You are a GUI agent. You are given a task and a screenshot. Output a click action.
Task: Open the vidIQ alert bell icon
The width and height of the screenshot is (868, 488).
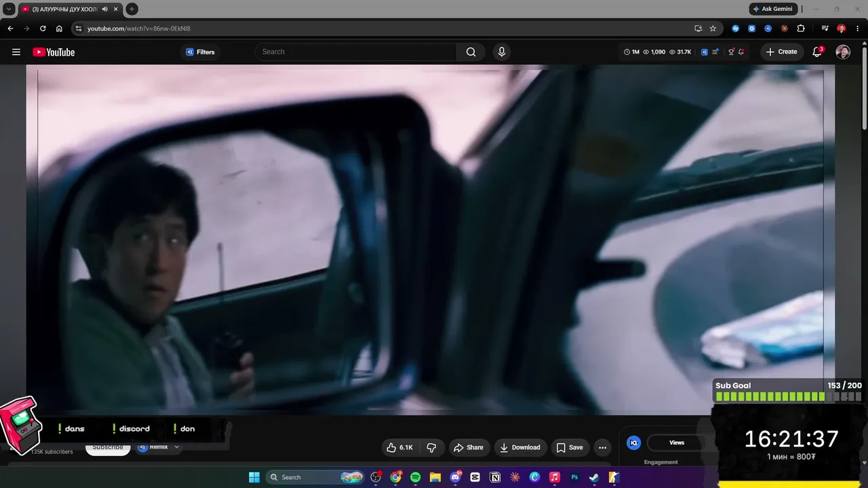click(x=741, y=52)
